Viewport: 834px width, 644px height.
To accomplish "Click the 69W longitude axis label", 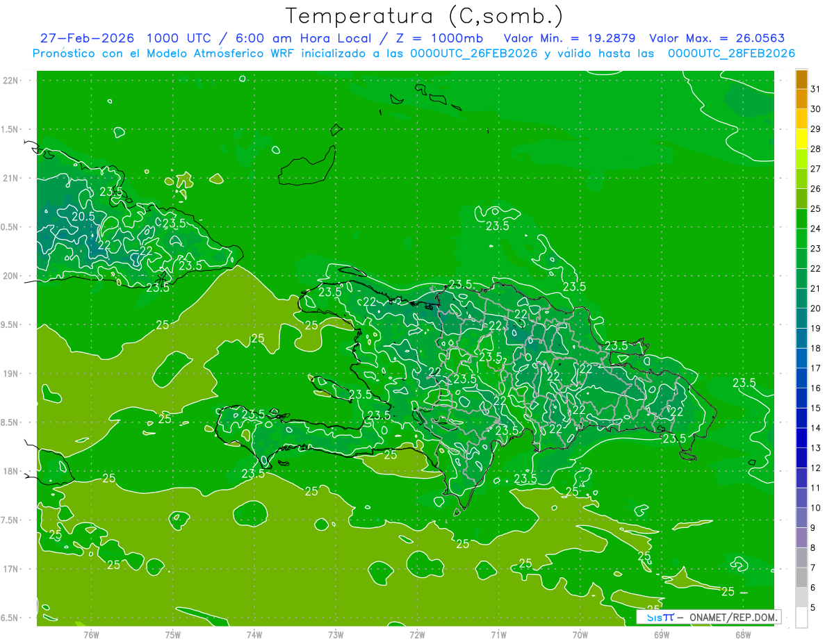I will click(x=662, y=635).
